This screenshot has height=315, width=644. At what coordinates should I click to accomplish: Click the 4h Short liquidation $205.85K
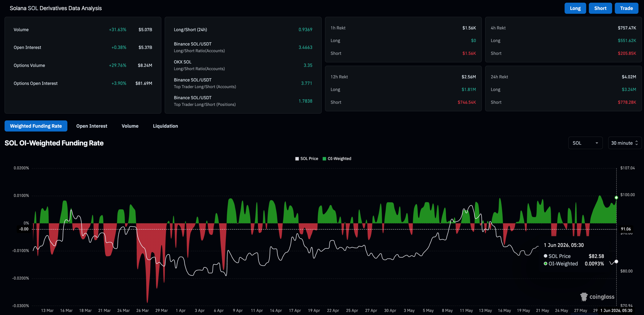click(627, 53)
